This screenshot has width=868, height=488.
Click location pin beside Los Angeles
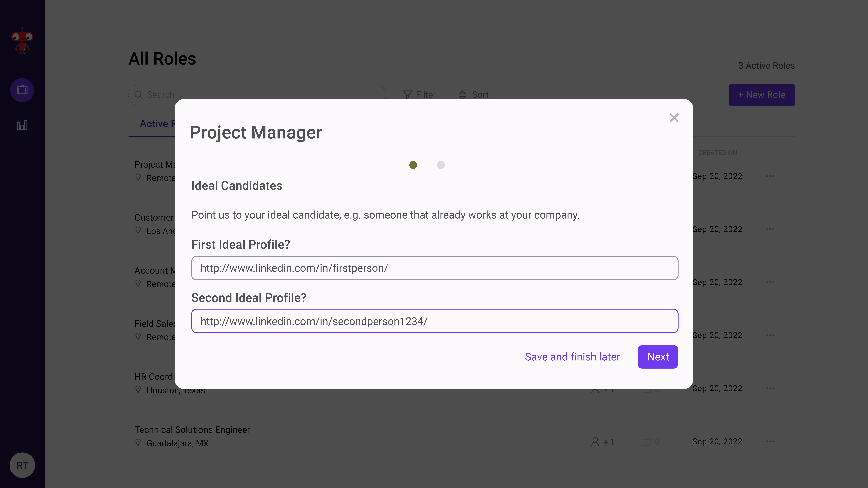(138, 230)
